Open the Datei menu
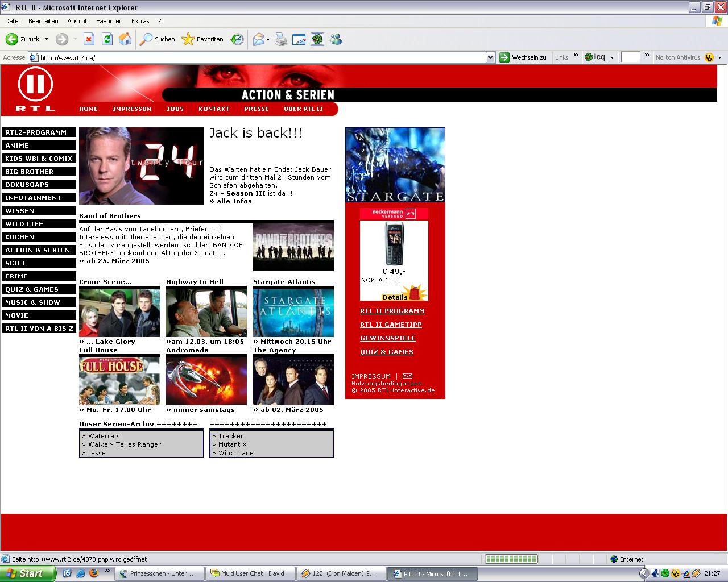 click(x=13, y=21)
